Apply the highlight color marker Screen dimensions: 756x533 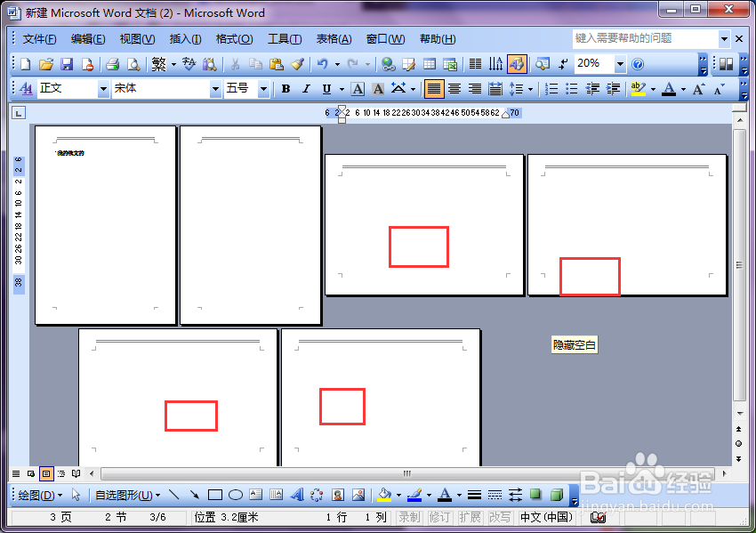pos(638,89)
